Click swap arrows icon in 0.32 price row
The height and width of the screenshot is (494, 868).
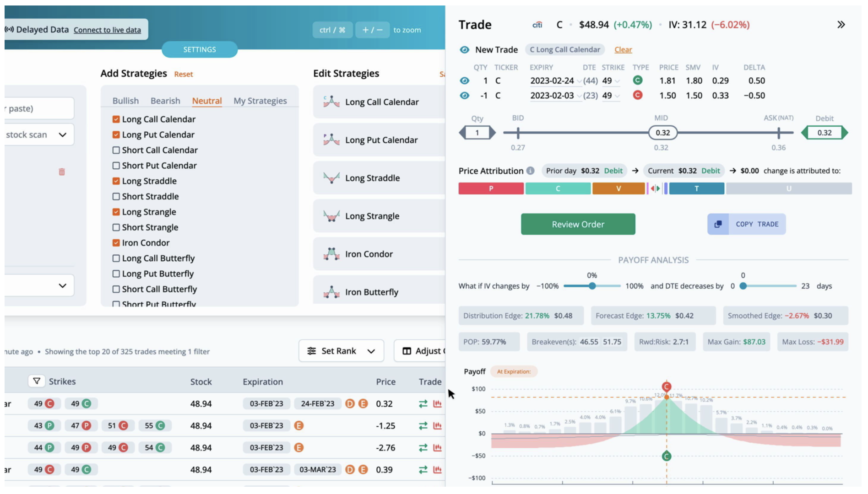(x=423, y=404)
